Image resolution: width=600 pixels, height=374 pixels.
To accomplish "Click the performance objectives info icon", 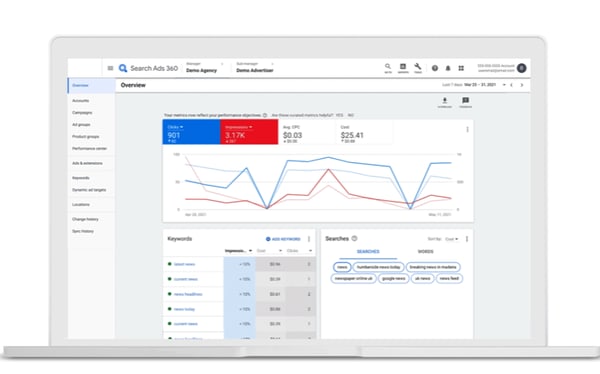I will point(265,115).
